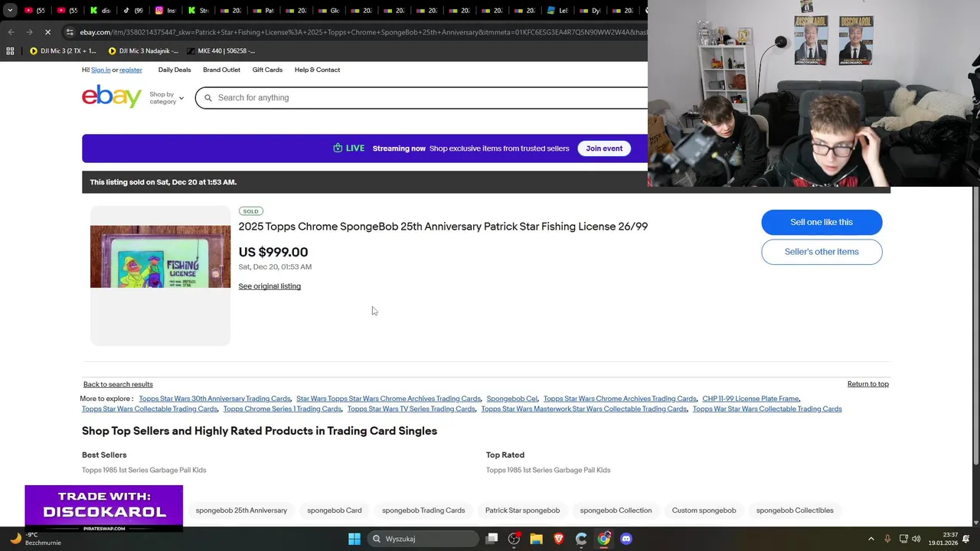Open Brand Outlet
This screenshot has width=980, height=551.
pyautogui.click(x=221, y=70)
